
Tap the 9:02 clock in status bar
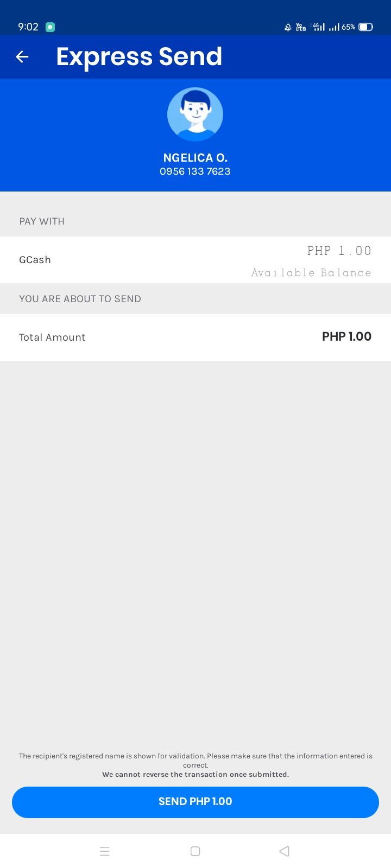[28, 27]
